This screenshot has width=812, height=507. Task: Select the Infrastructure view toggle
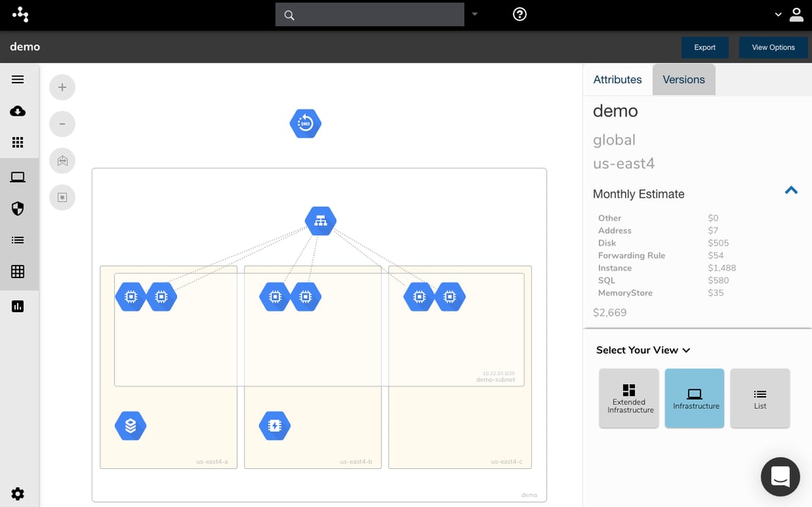pyautogui.click(x=694, y=398)
